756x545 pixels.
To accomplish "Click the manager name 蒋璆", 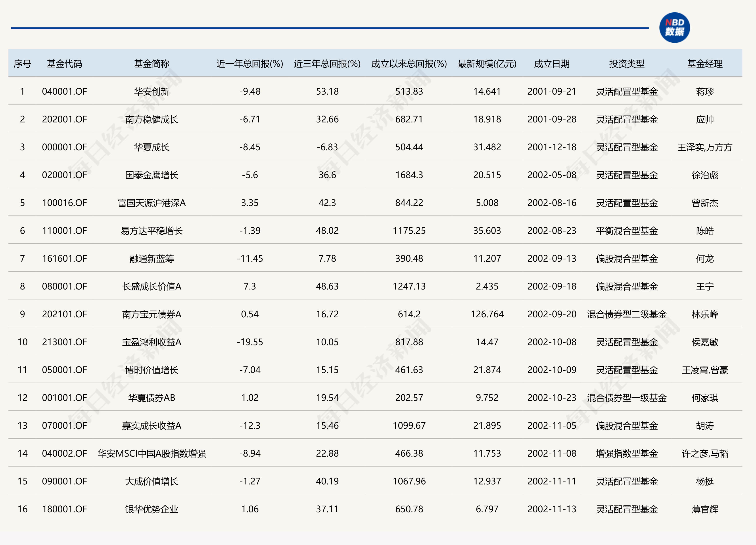I will point(705,91).
